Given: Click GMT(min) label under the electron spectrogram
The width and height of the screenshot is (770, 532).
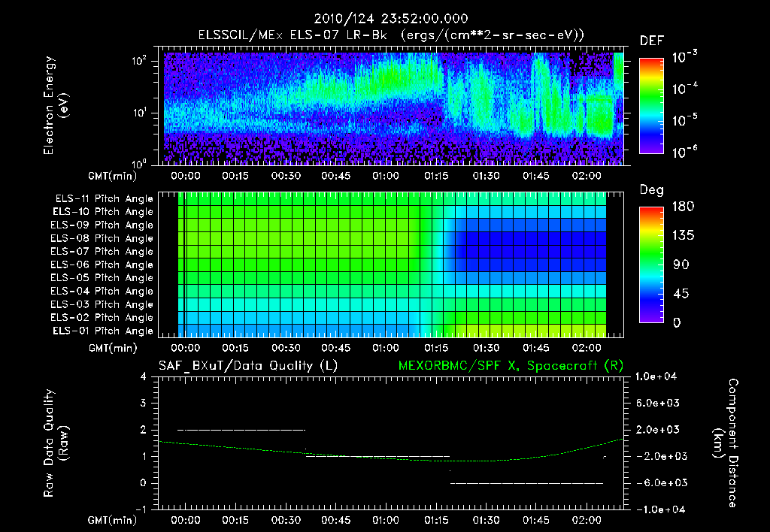Looking at the screenshot, I should [113, 176].
